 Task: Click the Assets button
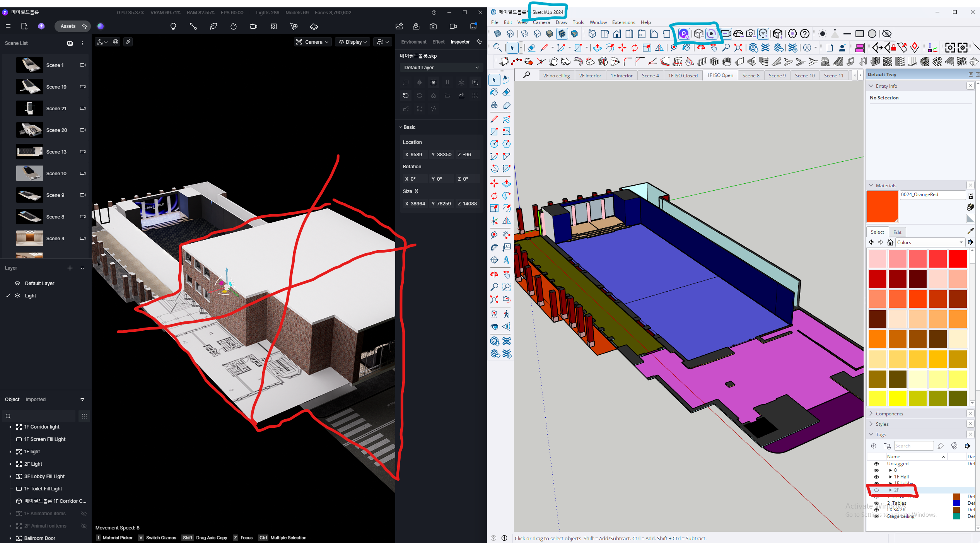tap(68, 26)
